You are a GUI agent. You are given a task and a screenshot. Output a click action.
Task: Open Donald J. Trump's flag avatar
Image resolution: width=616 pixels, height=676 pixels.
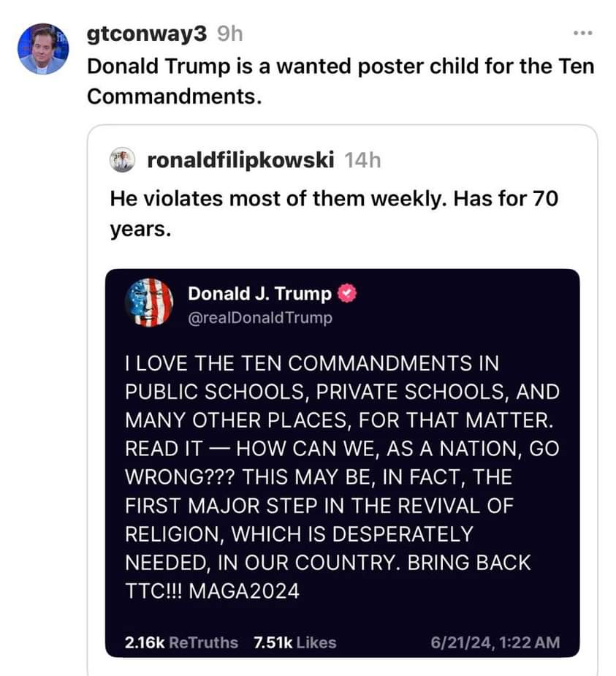click(149, 303)
